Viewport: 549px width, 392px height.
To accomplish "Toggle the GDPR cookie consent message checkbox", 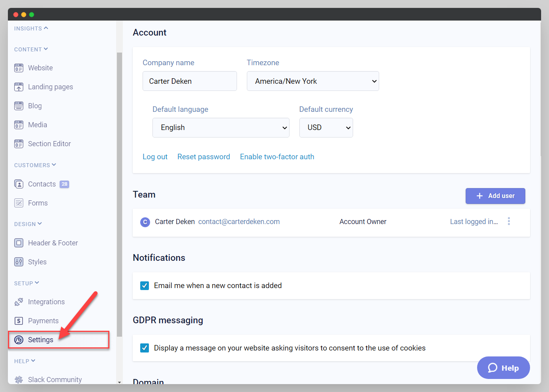I will pos(145,348).
